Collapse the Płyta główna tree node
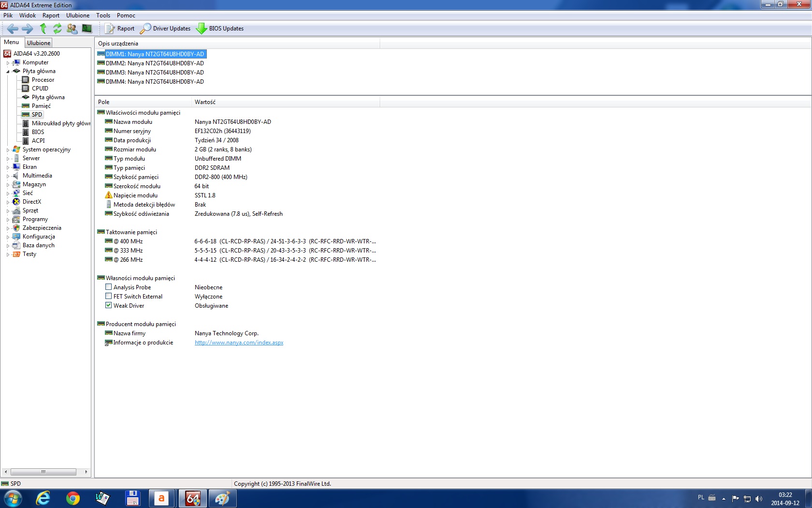The height and width of the screenshot is (508, 812). [8, 72]
